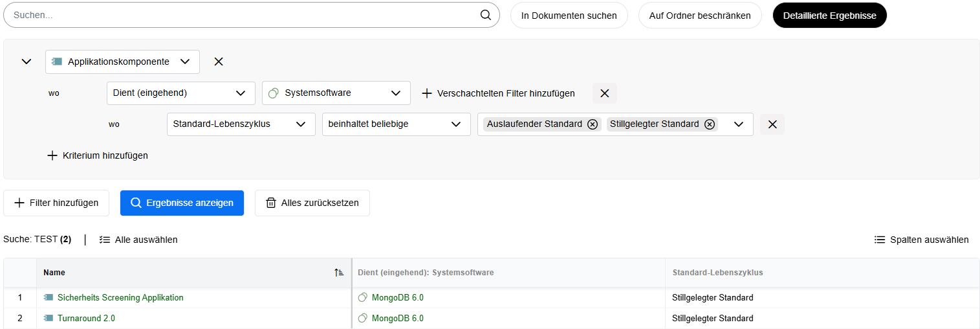Expand the lifecycle values multi-select arrow

click(739, 124)
